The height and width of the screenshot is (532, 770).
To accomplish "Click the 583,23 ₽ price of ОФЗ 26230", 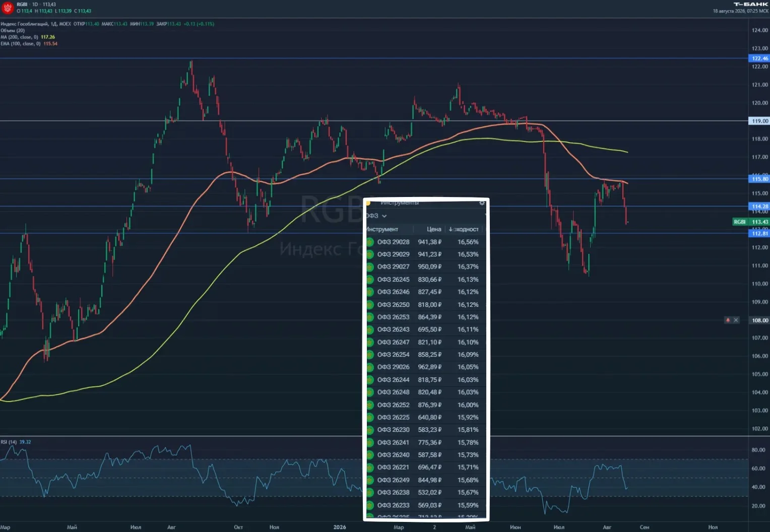I will point(430,430).
